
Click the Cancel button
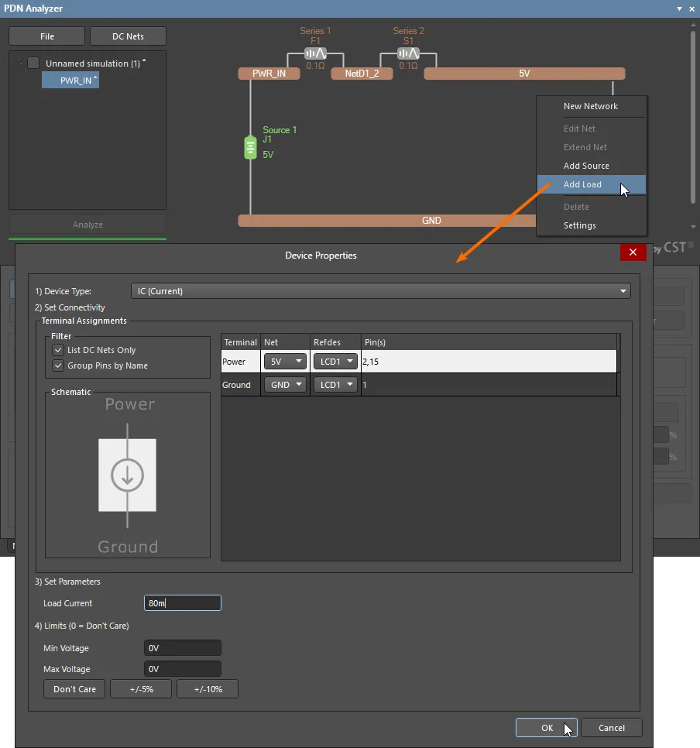[x=611, y=728]
